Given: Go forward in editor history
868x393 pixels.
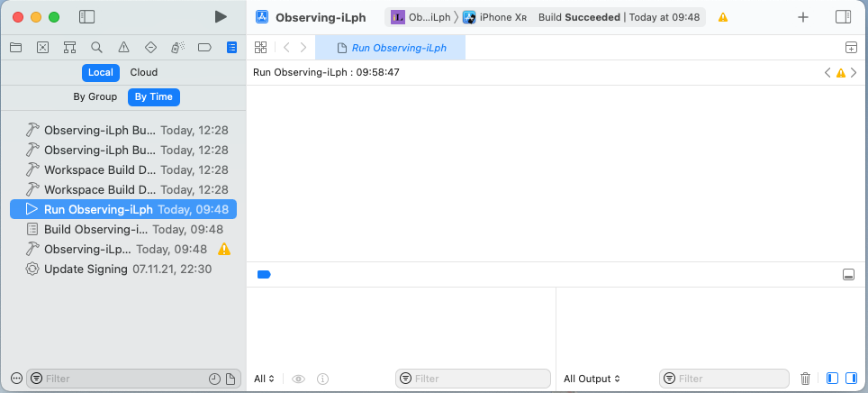Looking at the screenshot, I should pos(303,48).
